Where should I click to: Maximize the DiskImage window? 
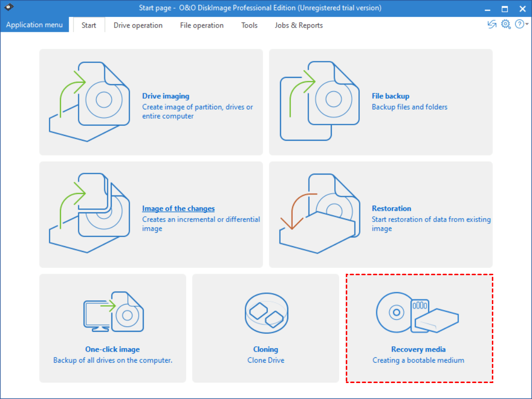click(x=505, y=9)
